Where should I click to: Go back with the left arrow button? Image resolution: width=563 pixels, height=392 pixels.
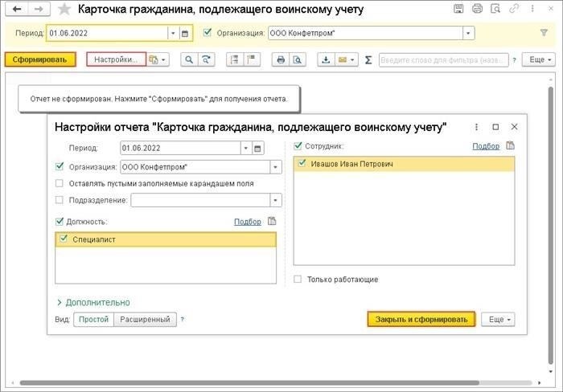click(17, 9)
